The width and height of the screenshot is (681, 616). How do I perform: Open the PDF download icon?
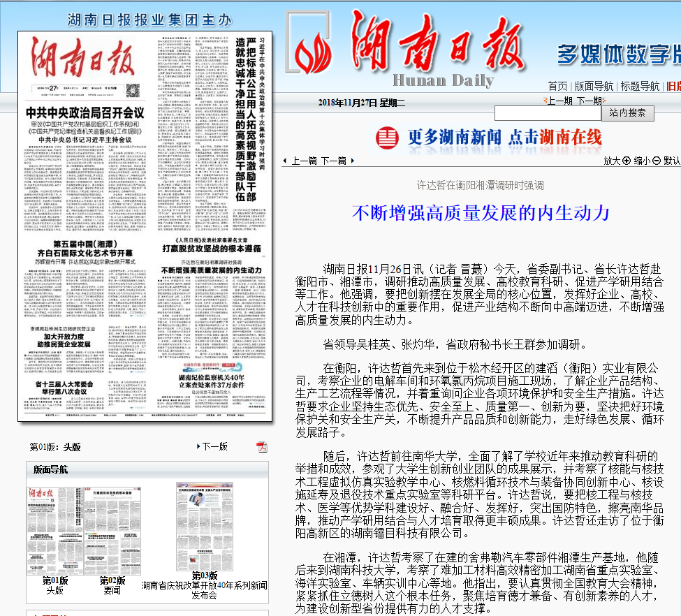pyautogui.click(x=261, y=446)
